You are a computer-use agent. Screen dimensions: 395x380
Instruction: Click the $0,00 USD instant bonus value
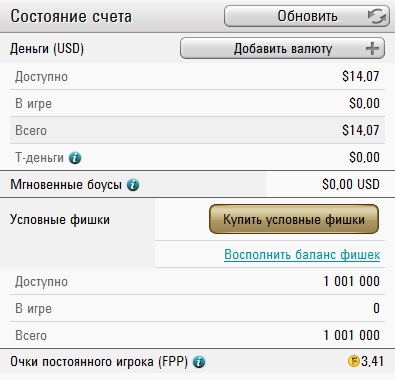tap(351, 184)
